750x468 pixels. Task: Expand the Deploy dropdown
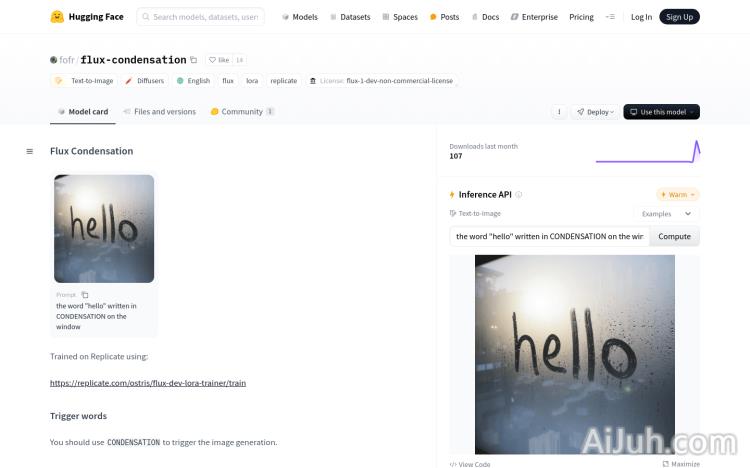(x=595, y=112)
